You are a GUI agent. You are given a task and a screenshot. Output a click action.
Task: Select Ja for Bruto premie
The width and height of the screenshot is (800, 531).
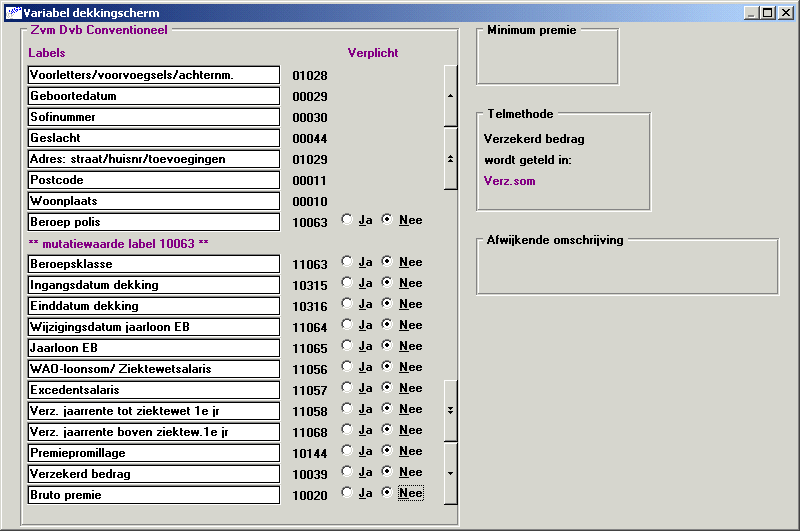[x=347, y=493]
